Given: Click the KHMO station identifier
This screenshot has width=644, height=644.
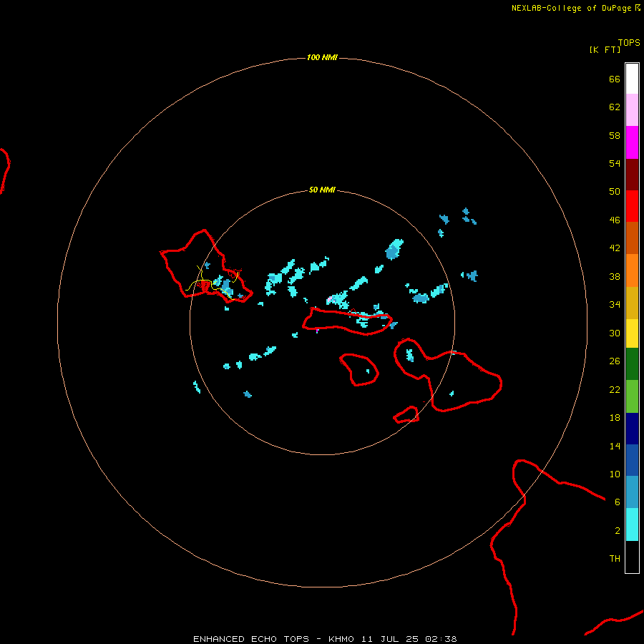Looking at the screenshot, I should pyautogui.click(x=341, y=639).
